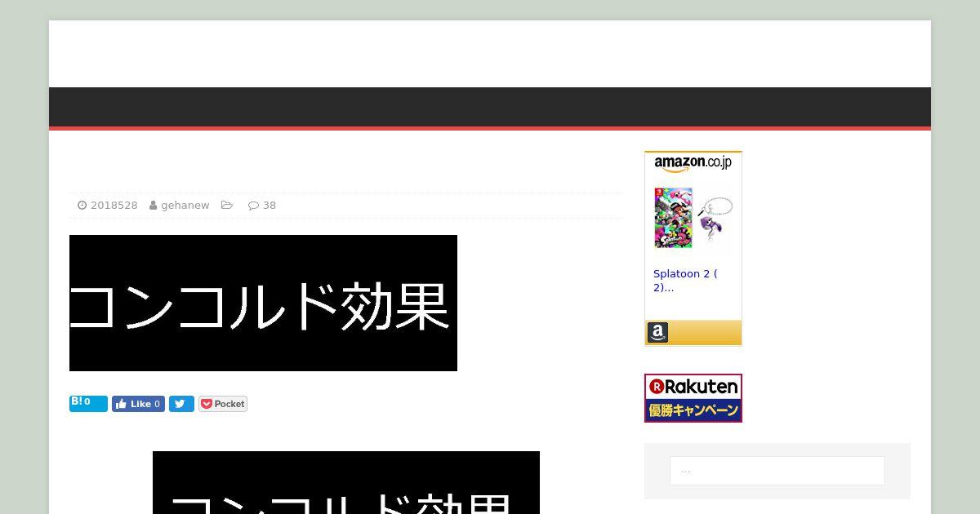Open the Rakuten campaign banner
Viewport: 980px width, 514px height.
click(x=693, y=398)
